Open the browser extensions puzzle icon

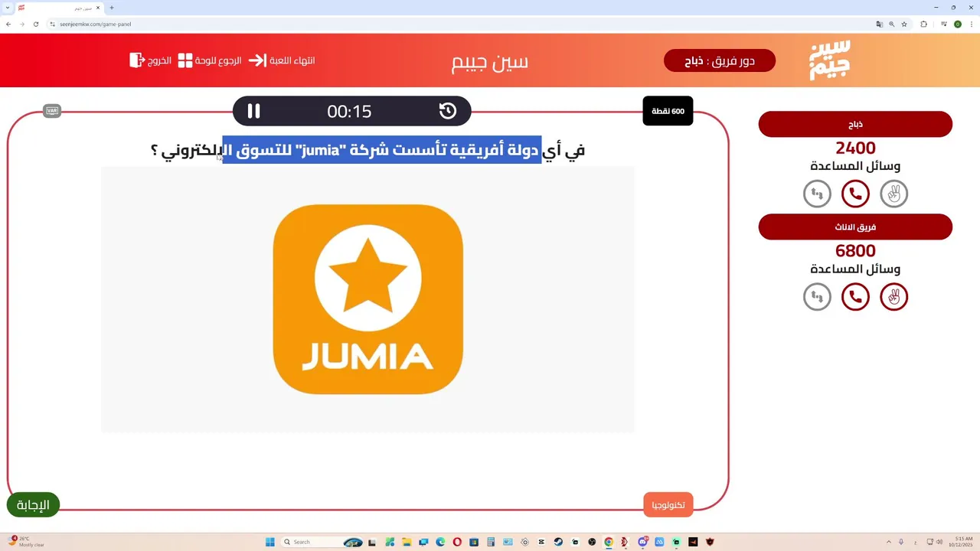[x=923, y=24]
